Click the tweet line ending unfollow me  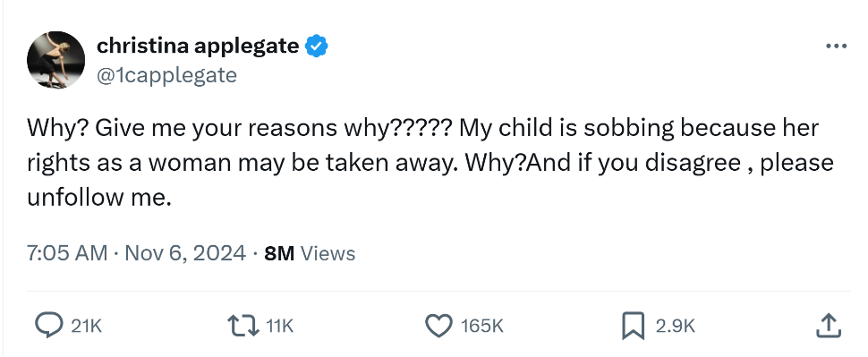click(99, 197)
